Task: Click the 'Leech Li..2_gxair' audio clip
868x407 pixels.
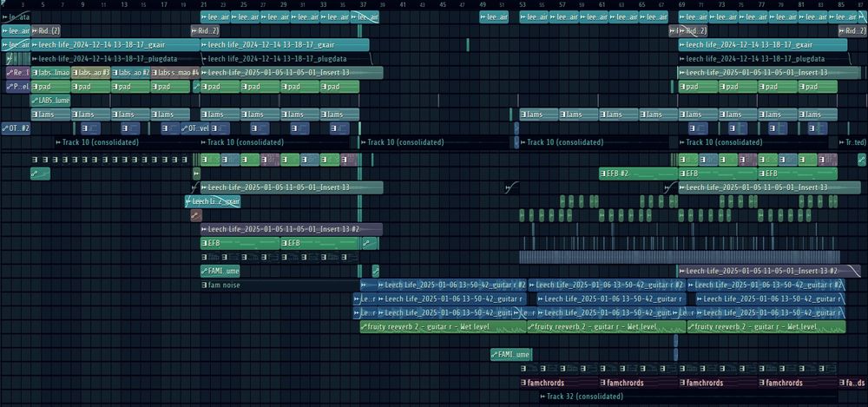Action: pyautogui.click(x=213, y=201)
